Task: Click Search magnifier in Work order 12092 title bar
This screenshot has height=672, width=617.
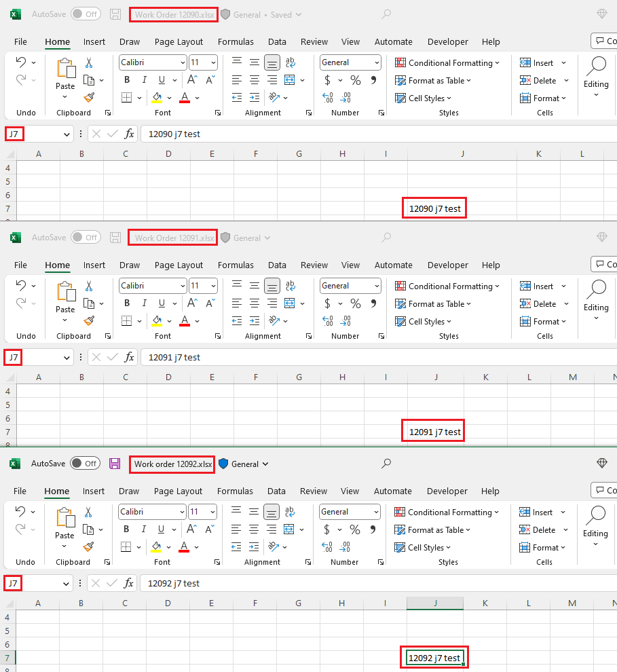Action: pos(386,464)
